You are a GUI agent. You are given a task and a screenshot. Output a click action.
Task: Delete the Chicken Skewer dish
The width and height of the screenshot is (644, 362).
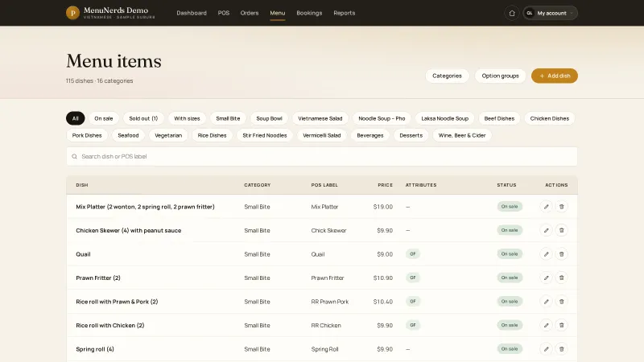point(561,230)
